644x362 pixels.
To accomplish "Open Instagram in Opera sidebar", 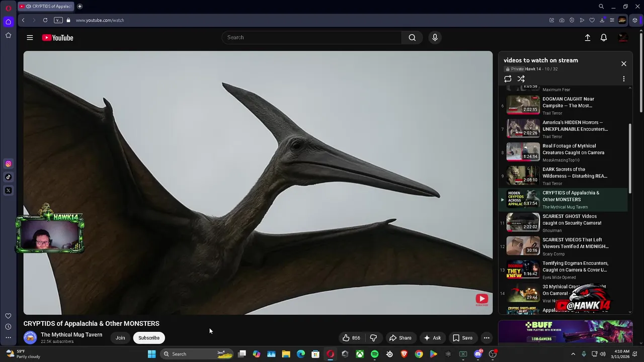I will coord(8,164).
